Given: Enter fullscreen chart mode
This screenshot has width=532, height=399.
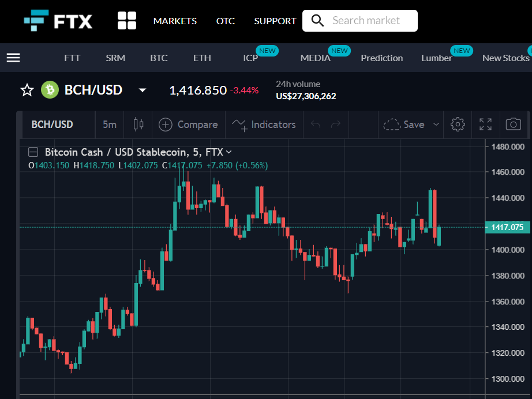Looking at the screenshot, I should 485,125.
